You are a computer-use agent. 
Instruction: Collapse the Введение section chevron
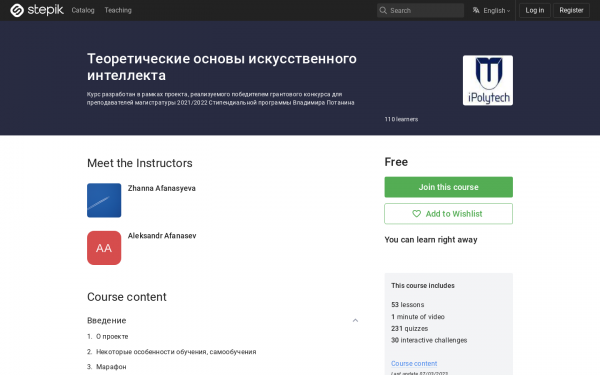(x=355, y=320)
